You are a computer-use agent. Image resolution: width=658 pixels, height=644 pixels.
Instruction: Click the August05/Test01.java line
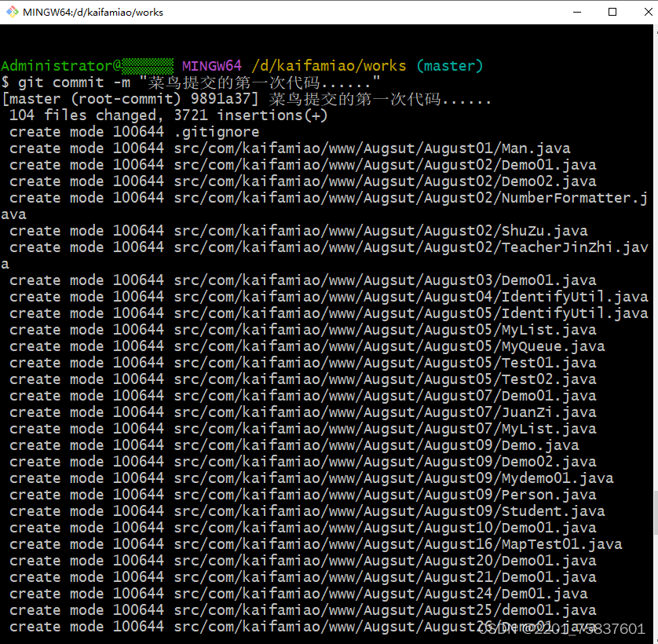302,363
